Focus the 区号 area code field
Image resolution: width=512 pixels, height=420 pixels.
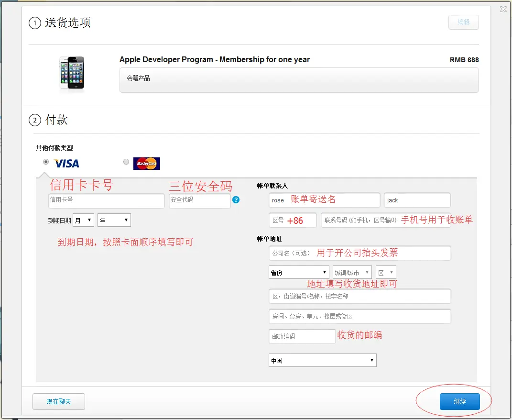click(x=293, y=221)
